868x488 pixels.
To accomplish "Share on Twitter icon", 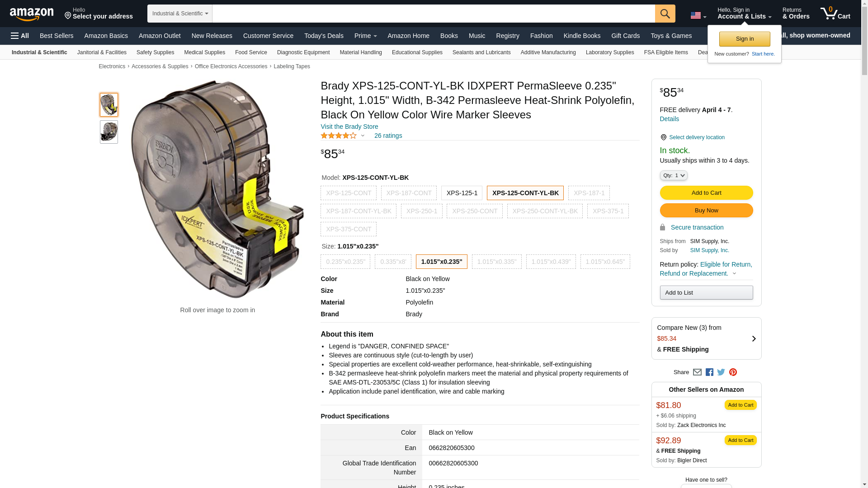I will click(x=721, y=372).
